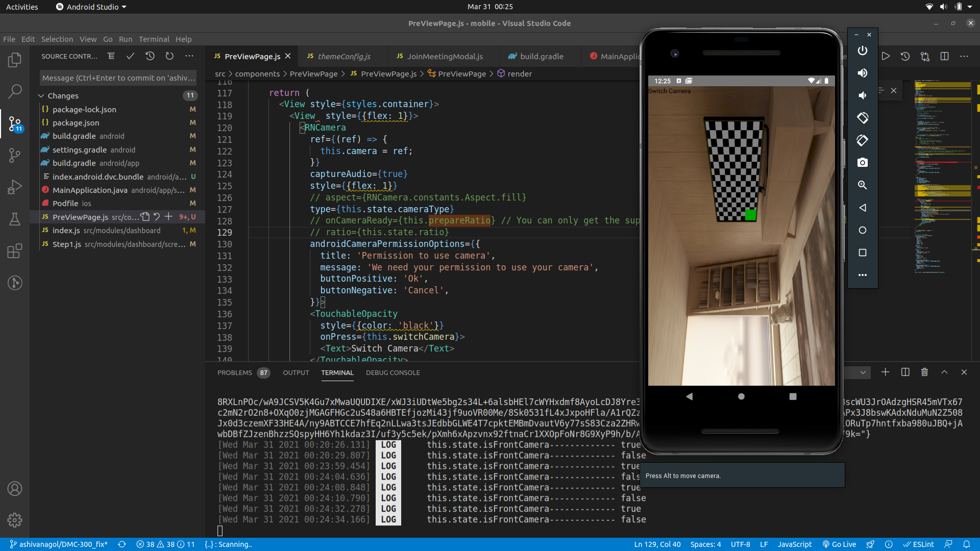Open the Explorer view in activity bar
The image size is (980, 551).
point(15,60)
